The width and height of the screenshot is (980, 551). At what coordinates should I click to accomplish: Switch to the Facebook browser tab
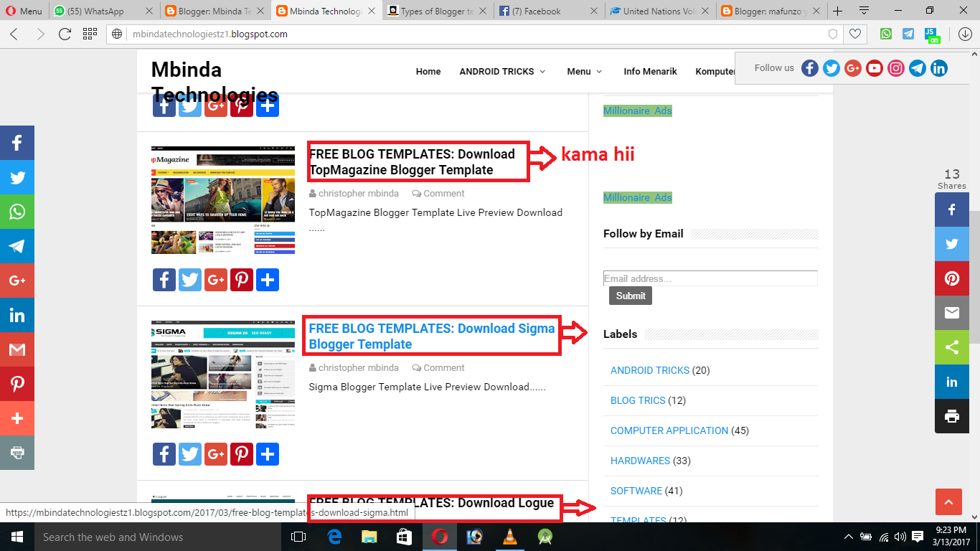(x=549, y=11)
